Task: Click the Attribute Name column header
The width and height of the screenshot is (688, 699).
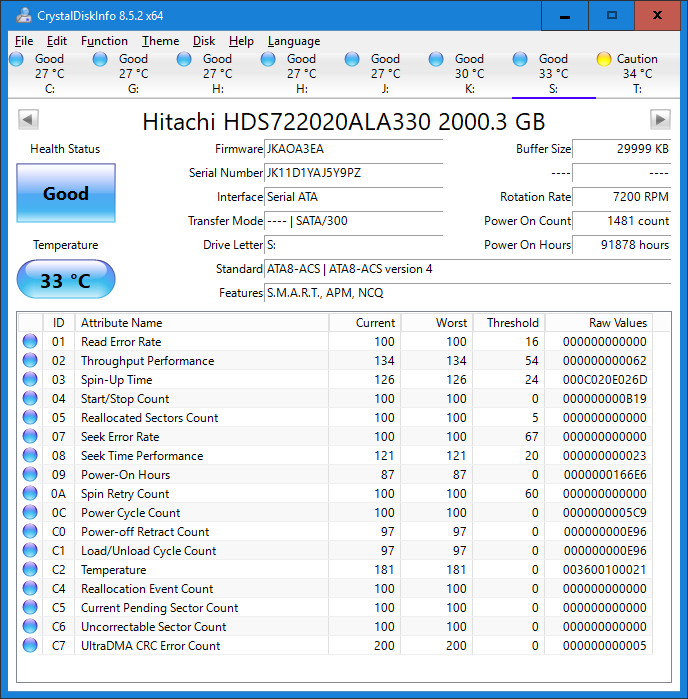Action: pyautogui.click(x=202, y=322)
